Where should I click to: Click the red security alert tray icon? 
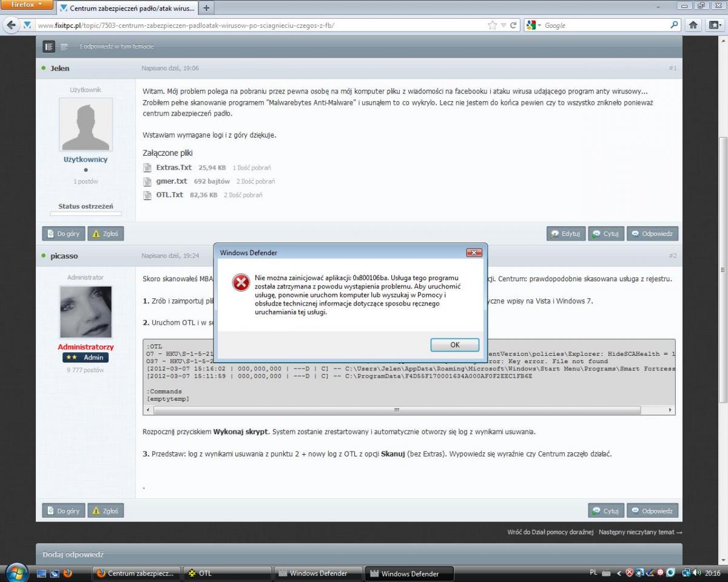[630, 573]
